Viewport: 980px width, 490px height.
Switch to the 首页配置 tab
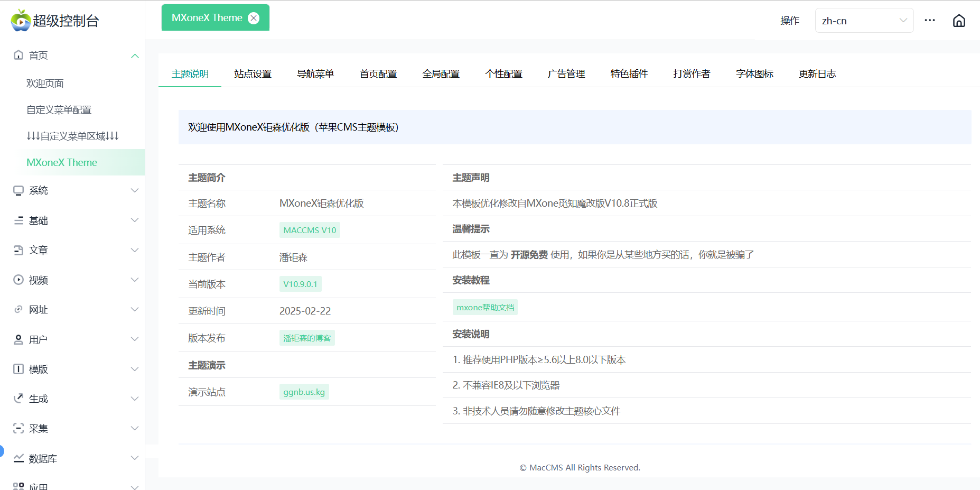(x=378, y=74)
